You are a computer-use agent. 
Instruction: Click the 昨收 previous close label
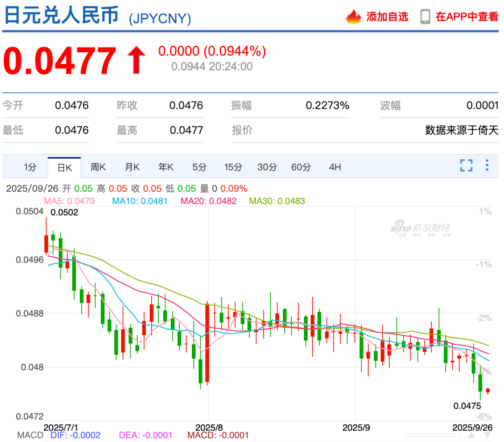[127, 105]
